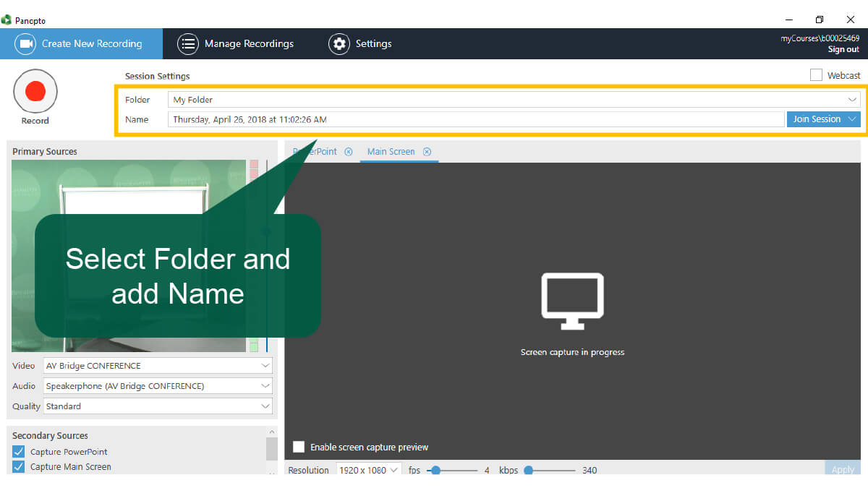Click the red Record button

point(35,91)
